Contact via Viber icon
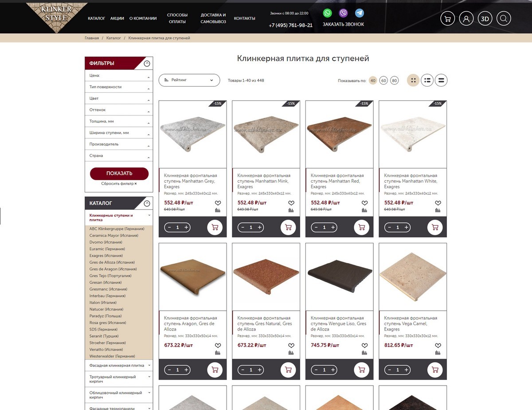 343,13
